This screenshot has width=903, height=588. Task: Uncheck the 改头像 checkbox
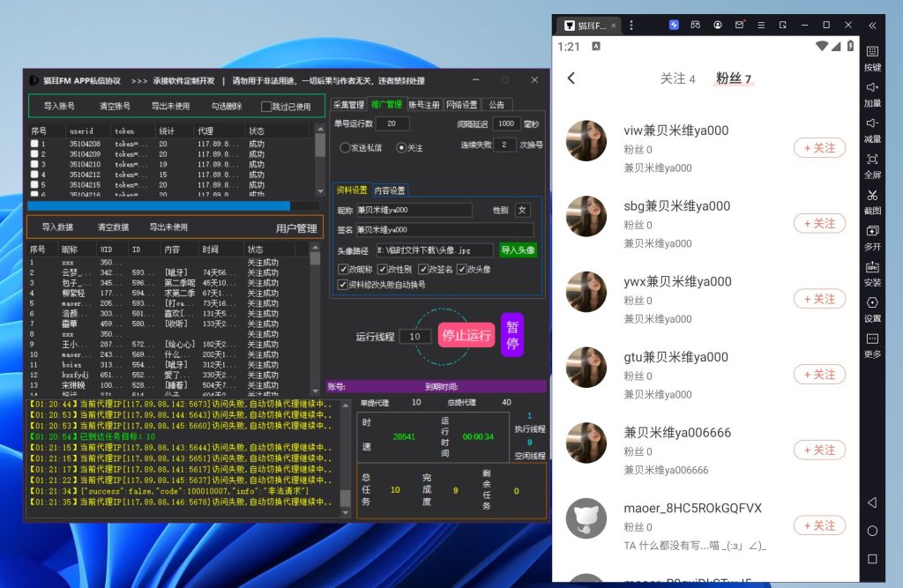pos(461,269)
